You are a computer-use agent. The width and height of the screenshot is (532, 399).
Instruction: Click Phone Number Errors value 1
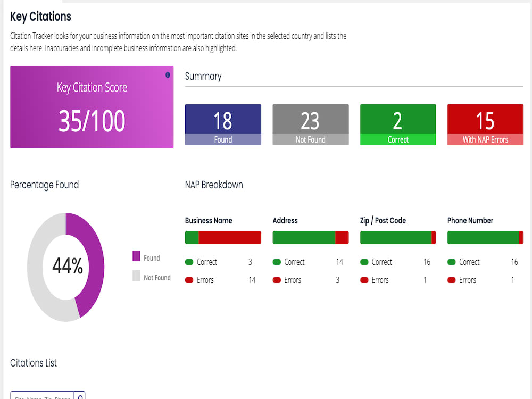click(x=512, y=280)
